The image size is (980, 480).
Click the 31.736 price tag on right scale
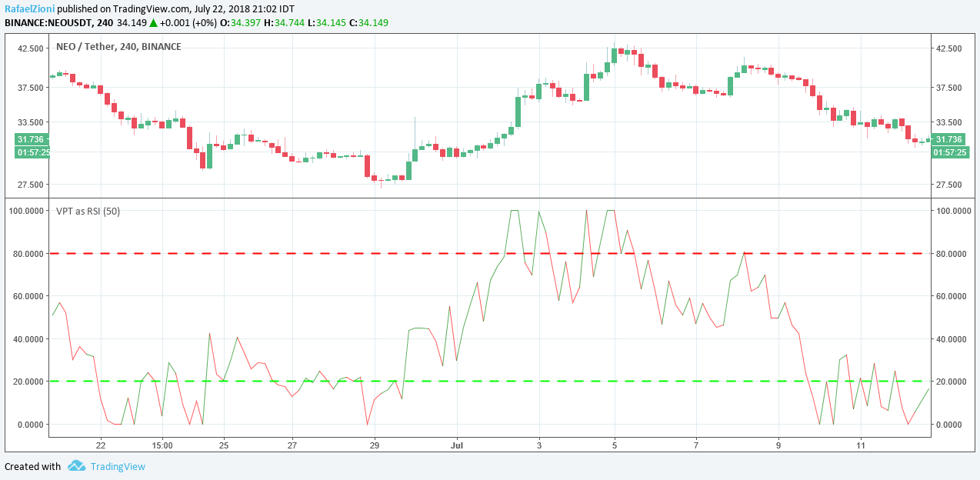[947, 139]
